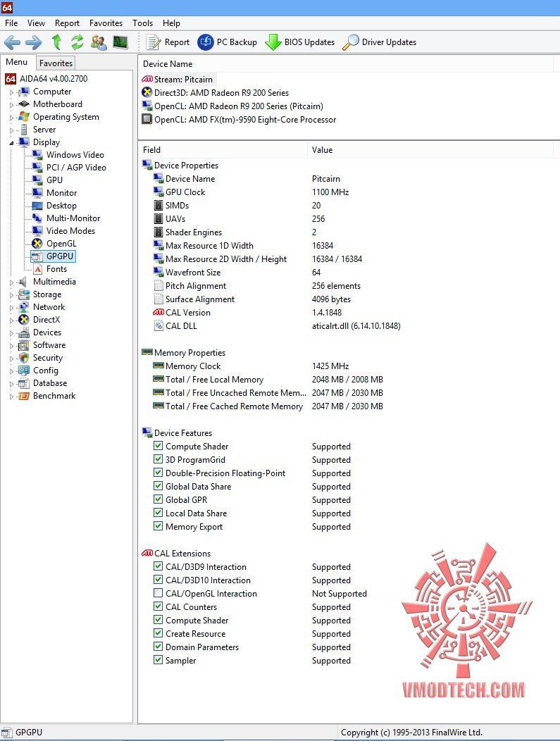Switch to the Favorites tab
Viewport: 560px width, 741px height.
point(56,63)
